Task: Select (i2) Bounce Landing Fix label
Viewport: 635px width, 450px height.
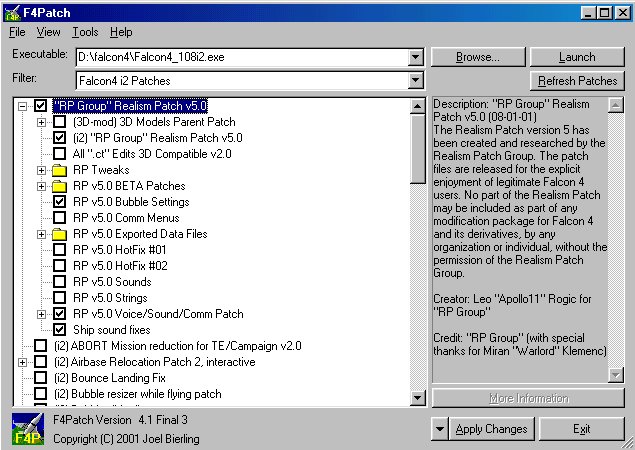Action: point(110,378)
